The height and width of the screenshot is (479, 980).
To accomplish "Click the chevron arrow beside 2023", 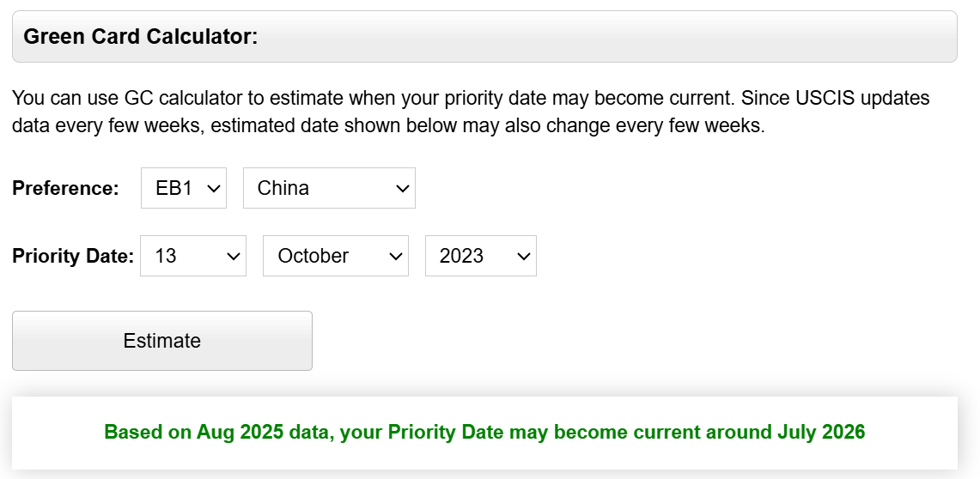I will [522, 257].
